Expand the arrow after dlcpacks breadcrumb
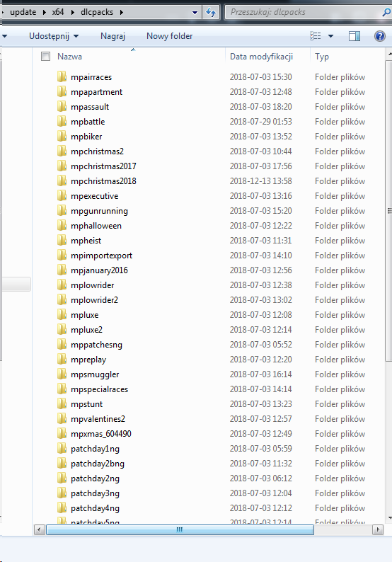The width and height of the screenshot is (392, 562). click(122, 12)
